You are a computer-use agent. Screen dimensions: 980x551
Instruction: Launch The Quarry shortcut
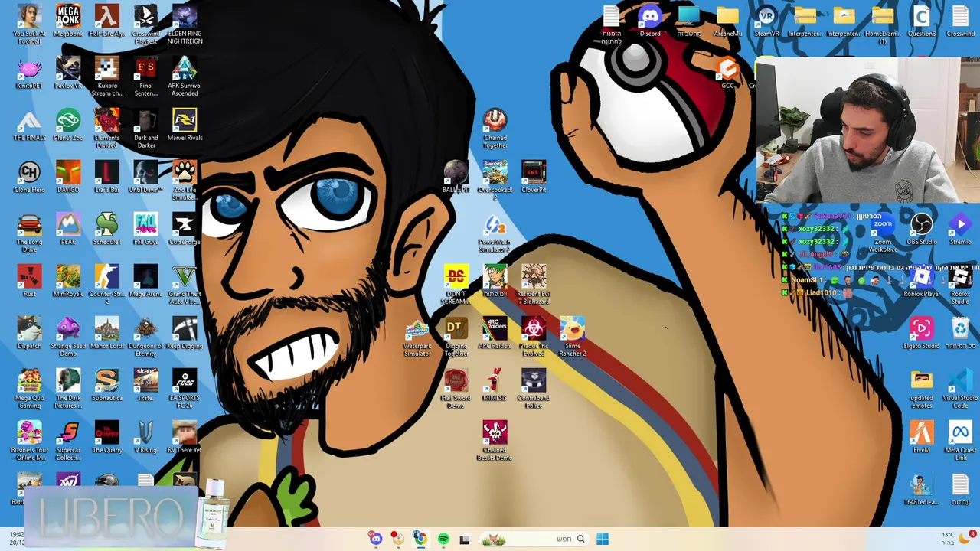(107, 438)
